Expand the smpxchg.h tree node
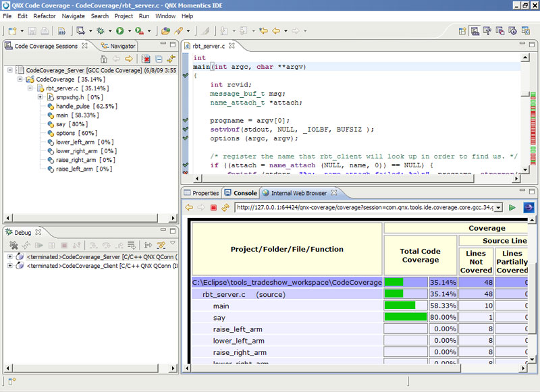The image size is (540, 392). click(40, 97)
